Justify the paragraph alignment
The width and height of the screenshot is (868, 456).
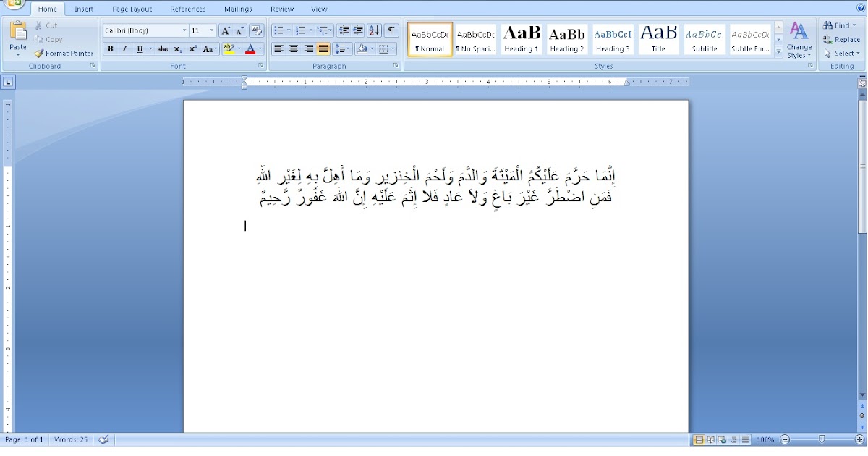[x=321, y=49]
